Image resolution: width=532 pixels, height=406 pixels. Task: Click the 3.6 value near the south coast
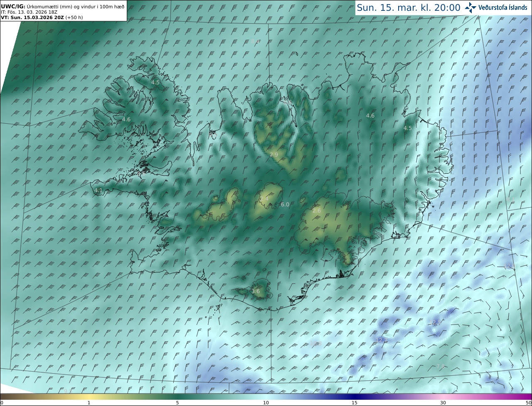(256, 291)
